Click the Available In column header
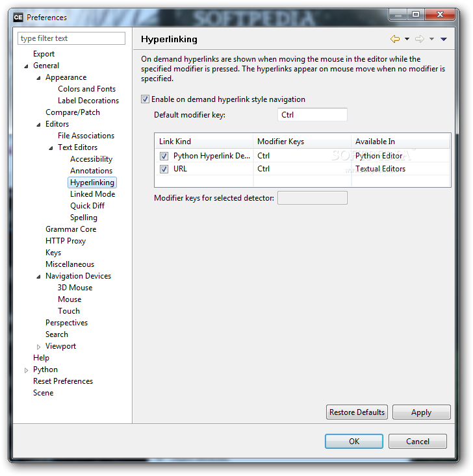Screen dimensions: 473x476 click(x=400, y=141)
